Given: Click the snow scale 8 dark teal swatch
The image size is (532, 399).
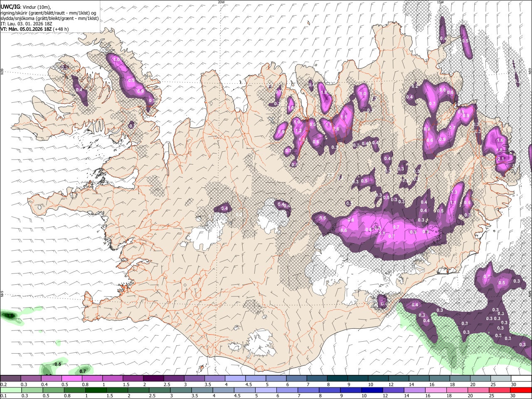Looking at the screenshot, I should [337, 379].
